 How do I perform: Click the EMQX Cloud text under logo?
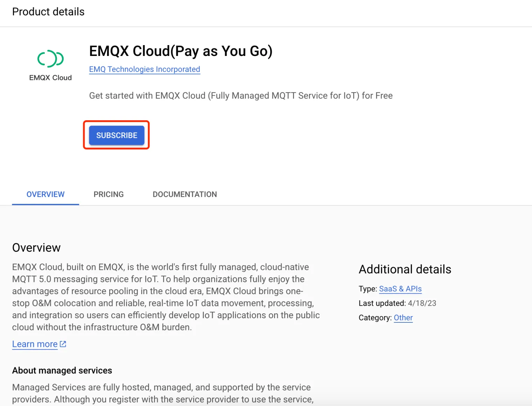(x=50, y=78)
